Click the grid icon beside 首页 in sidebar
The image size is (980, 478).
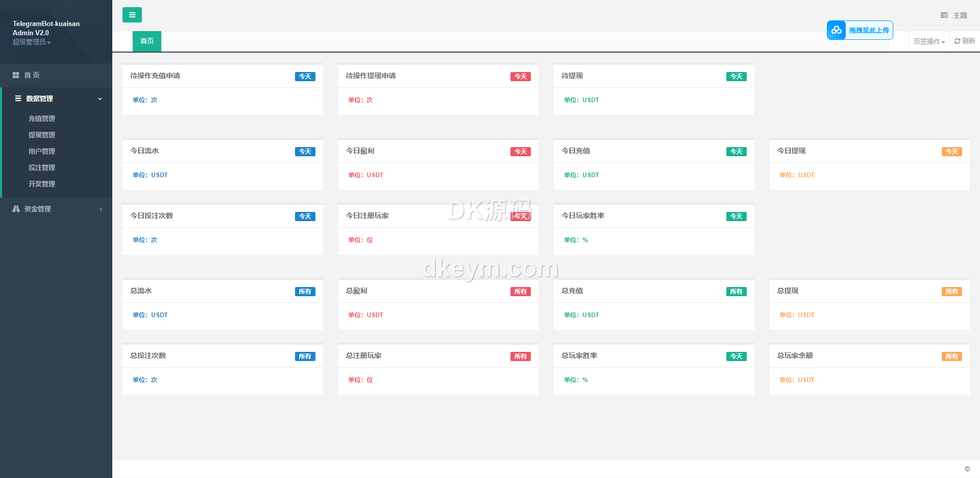[16, 75]
